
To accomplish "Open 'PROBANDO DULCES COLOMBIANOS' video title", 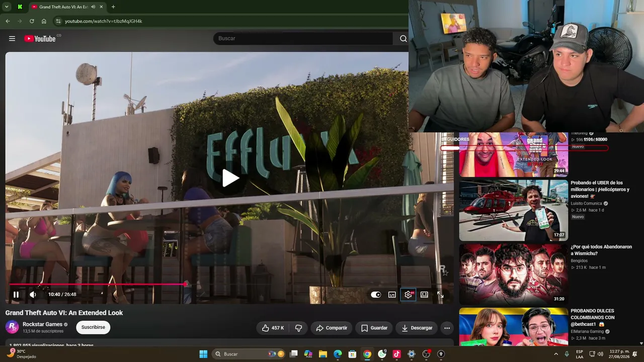I will tap(593, 317).
